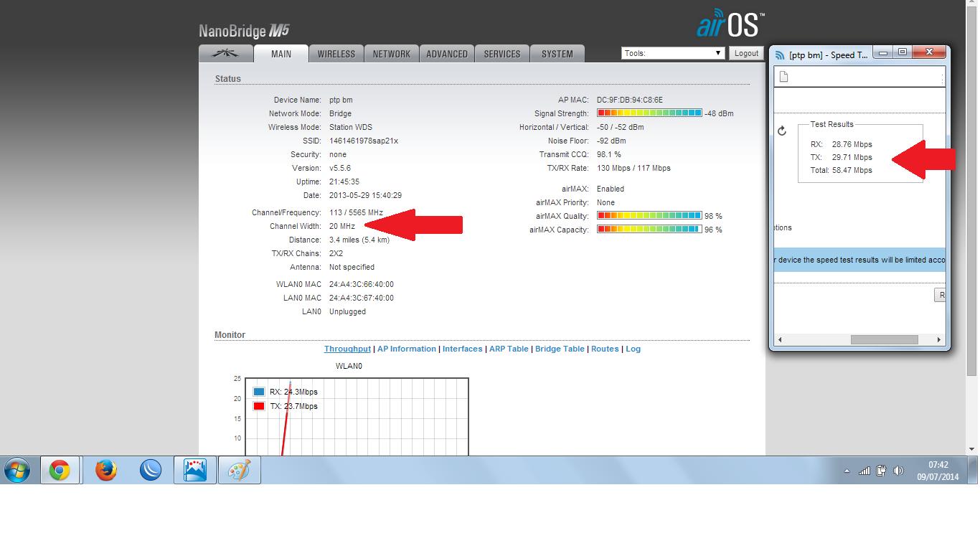Click the page icon in Speed Test window
Viewport: 980px width, 551px height.
coord(784,77)
